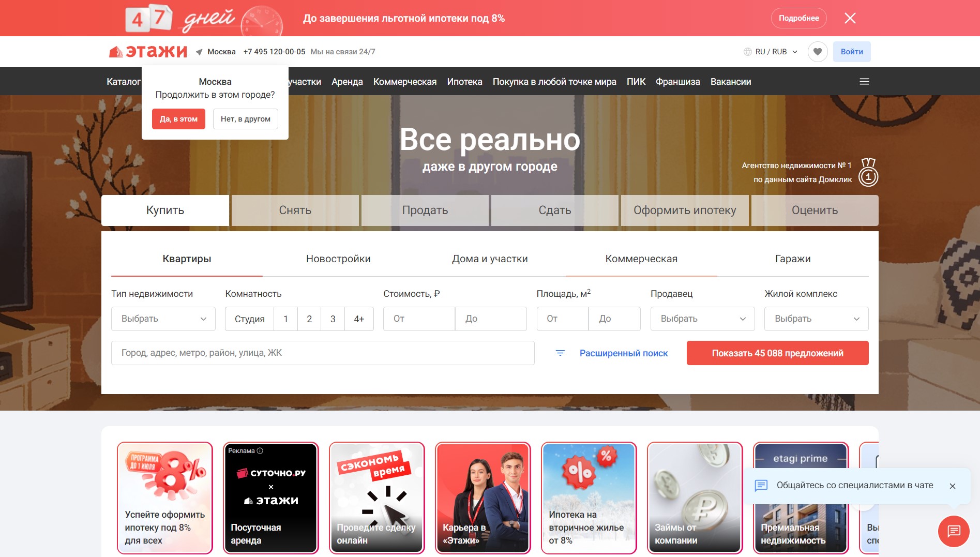Focus the Стоимость От price field
The image size is (980, 557).
[x=419, y=319]
